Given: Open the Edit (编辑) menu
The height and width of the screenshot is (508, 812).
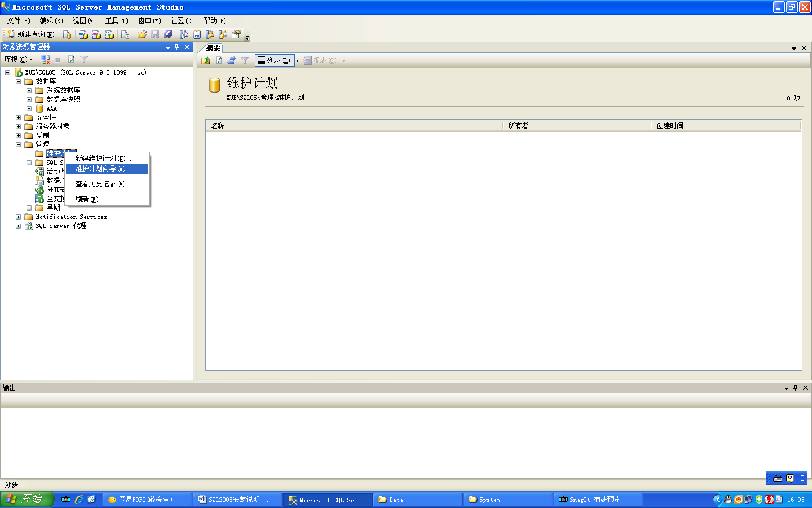Looking at the screenshot, I should (51, 21).
